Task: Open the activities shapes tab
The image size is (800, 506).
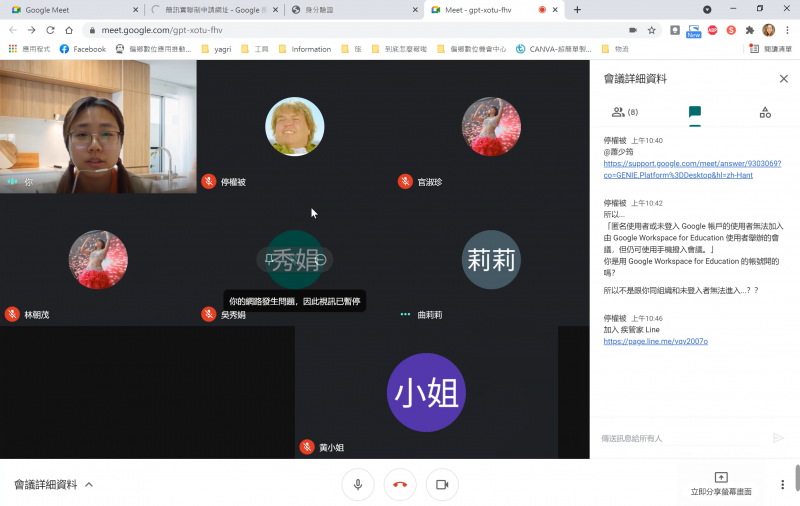Action: (x=765, y=112)
